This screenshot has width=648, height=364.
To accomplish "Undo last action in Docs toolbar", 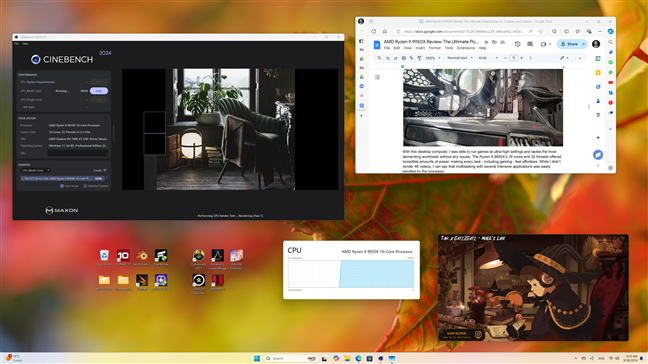I will tap(388, 58).
